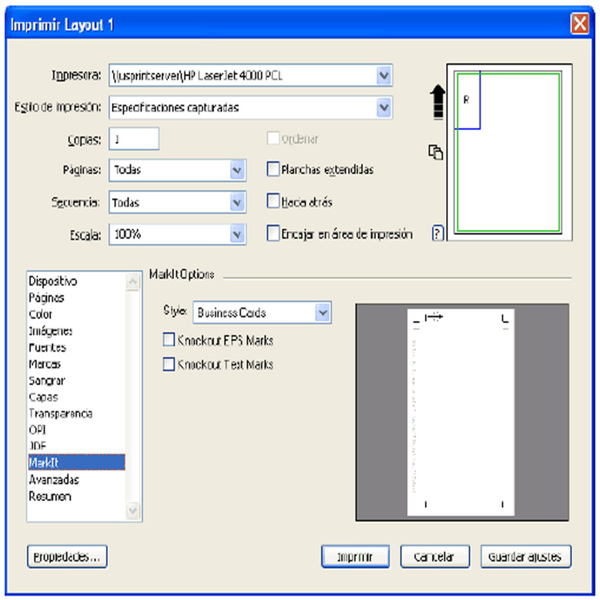Click the pages copy icon beside preview
Viewport: 600px width, 600px height.
435,152
